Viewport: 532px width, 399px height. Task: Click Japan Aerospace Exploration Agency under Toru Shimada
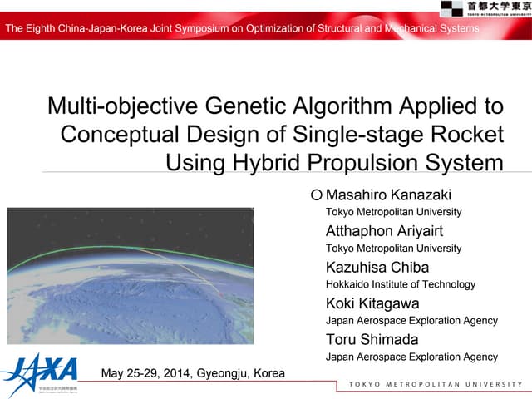tap(411, 357)
